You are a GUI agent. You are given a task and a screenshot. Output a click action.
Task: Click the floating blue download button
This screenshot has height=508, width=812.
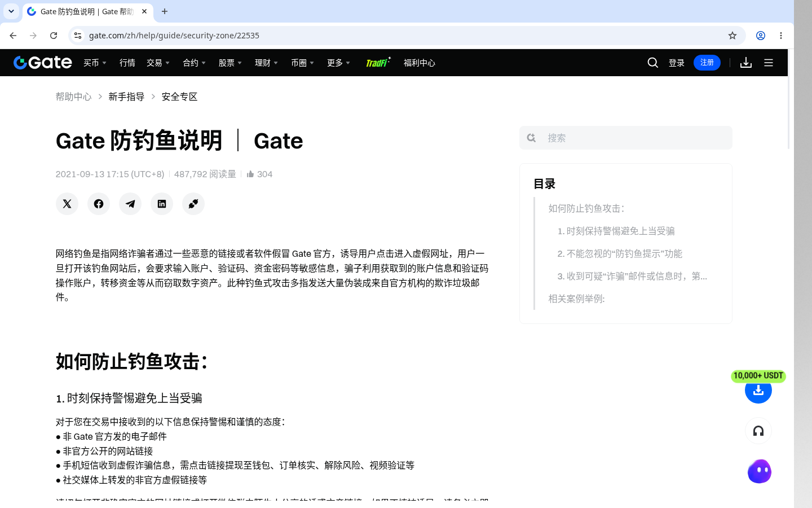point(758,391)
